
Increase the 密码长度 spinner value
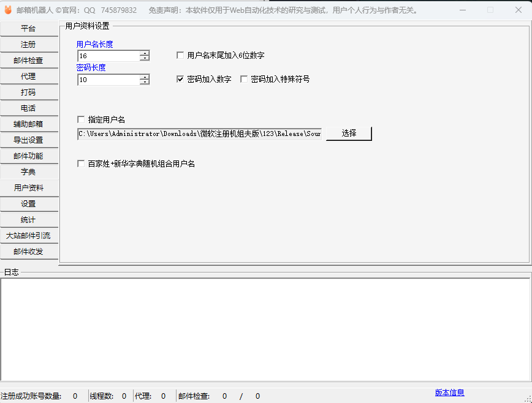145,77
